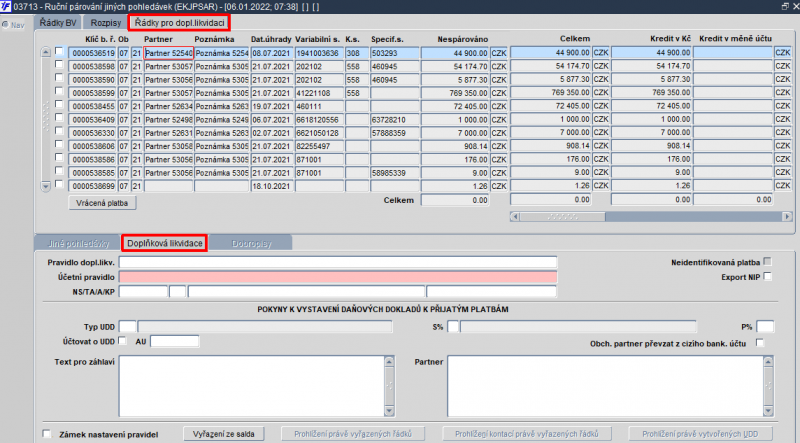Enable Zámek nastavení pravidel checkbox
The width and height of the screenshot is (800, 443).
pos(47,434)
